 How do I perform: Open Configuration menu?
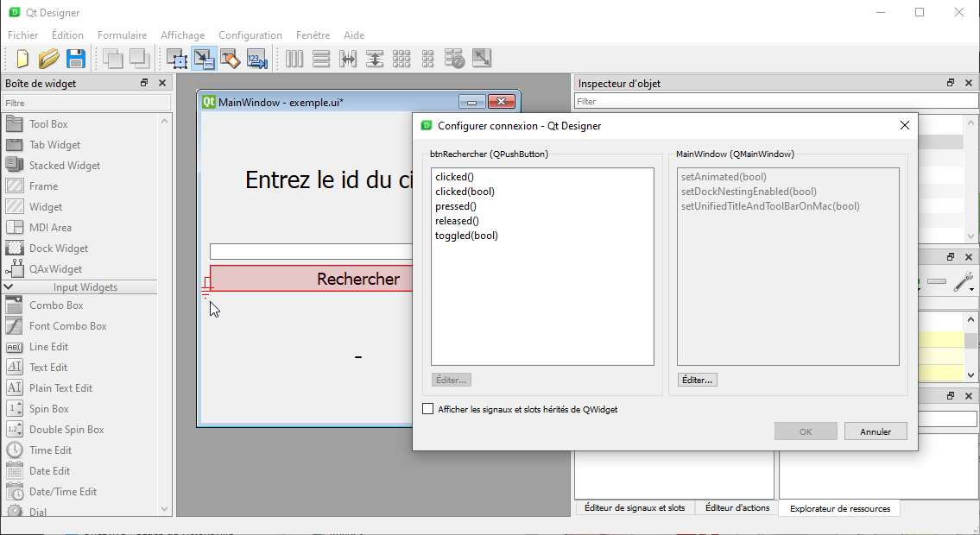250,35
